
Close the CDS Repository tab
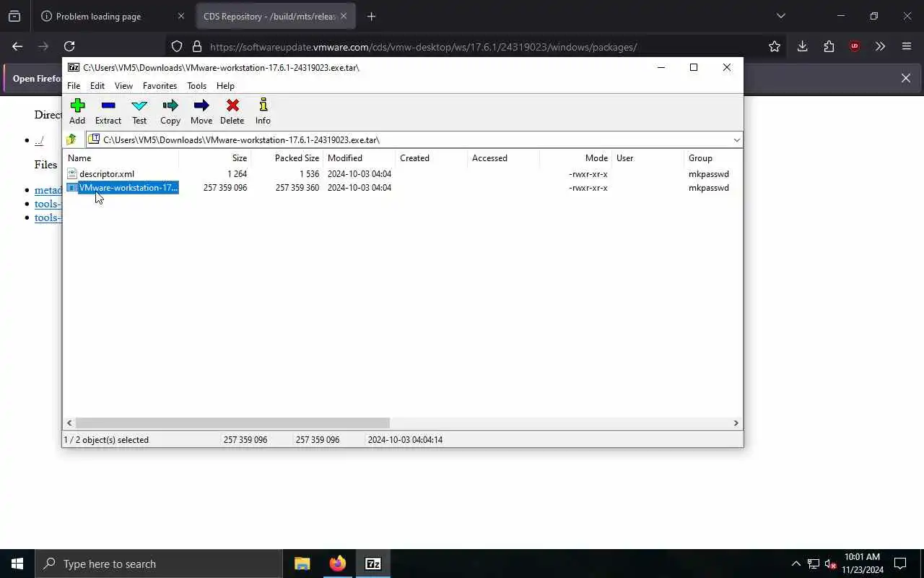(x=344, y=16)
